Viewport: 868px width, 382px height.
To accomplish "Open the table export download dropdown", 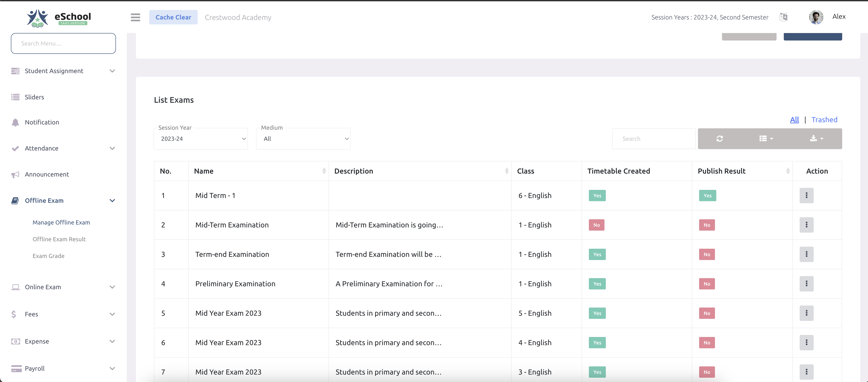I will (x=816, y=138).
